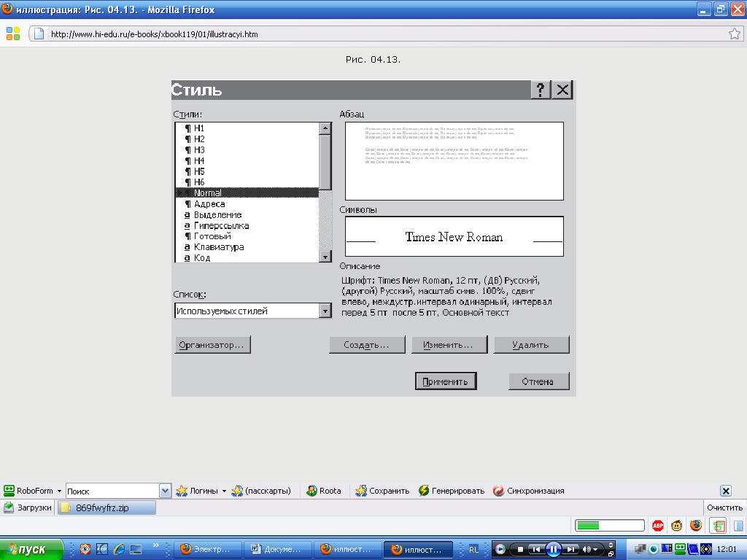This screenshot has height=560, width=747.
Task: Open the Используемых стилей dropdown
Action: 325,311
